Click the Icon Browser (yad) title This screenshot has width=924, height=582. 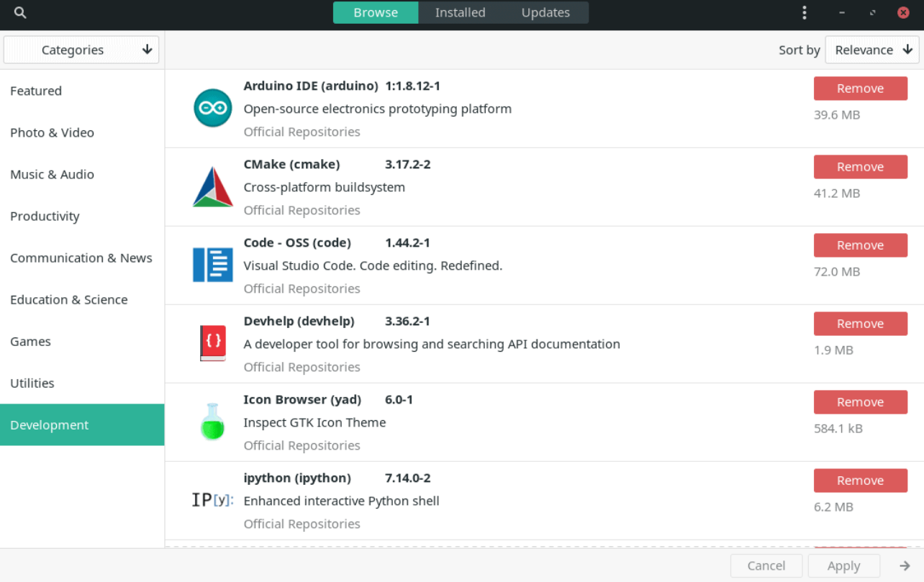click(302, 399)
